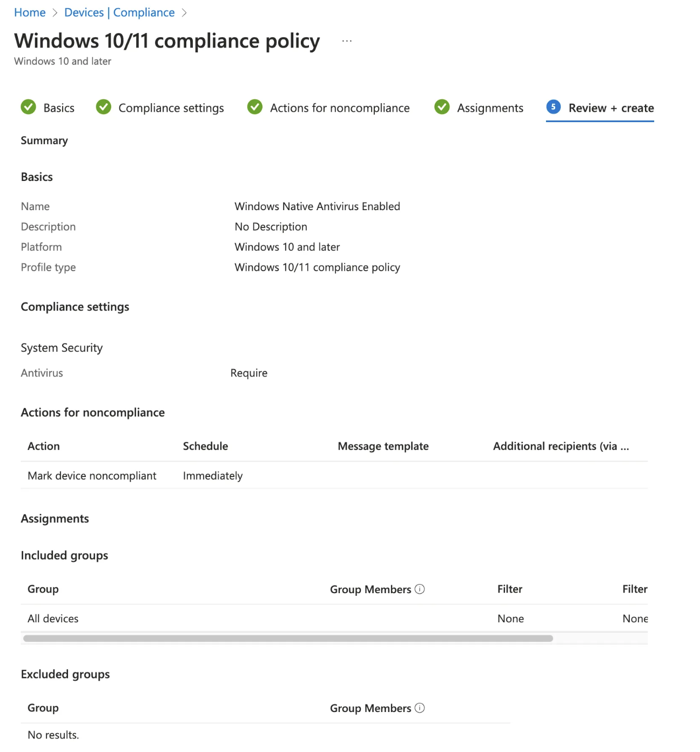This screenshot has width=700, height=752.
Task: Open the ellipsis menu next to the title
Action: 347,41
